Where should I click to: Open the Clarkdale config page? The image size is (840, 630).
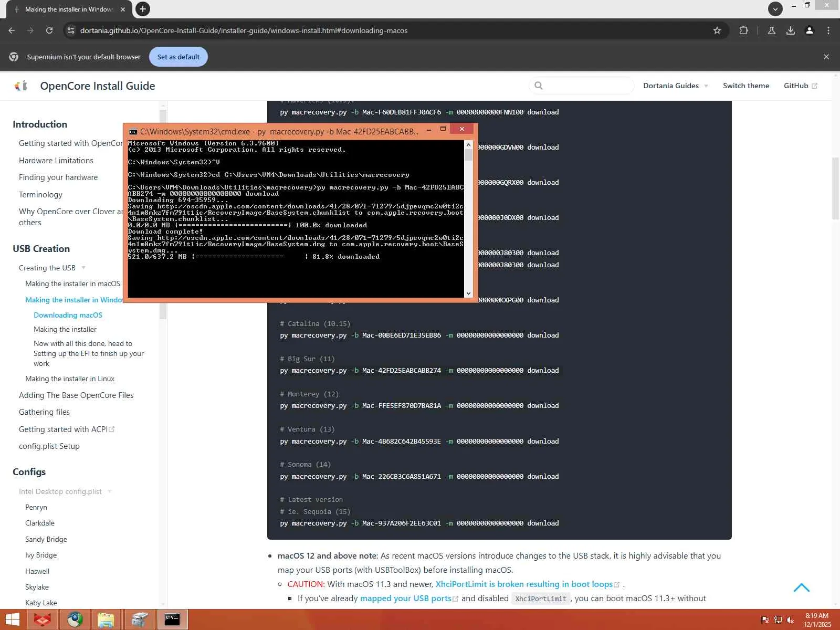point(40,523)
